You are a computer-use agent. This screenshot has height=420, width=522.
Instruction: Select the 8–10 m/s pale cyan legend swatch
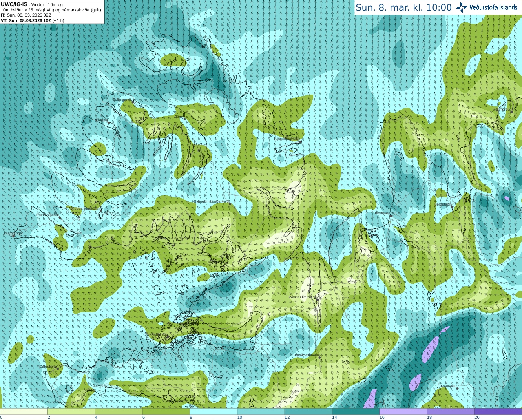point(213,411)
